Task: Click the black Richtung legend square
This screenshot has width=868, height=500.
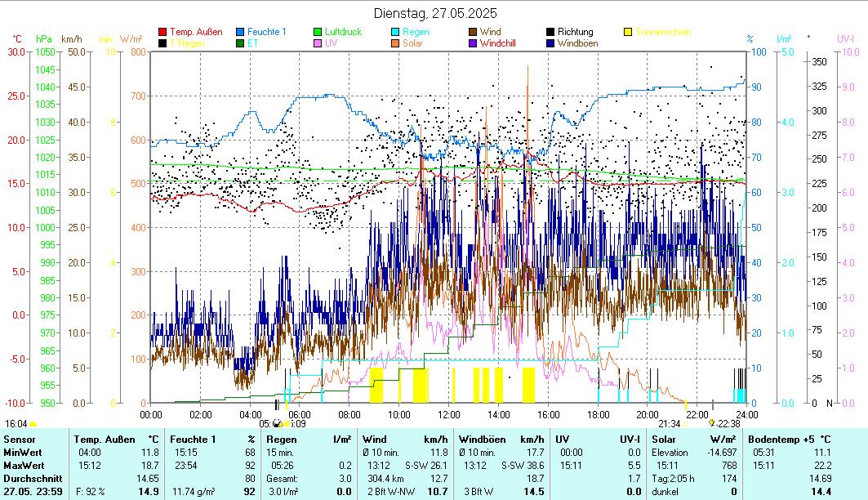Action: click(551, 33)
